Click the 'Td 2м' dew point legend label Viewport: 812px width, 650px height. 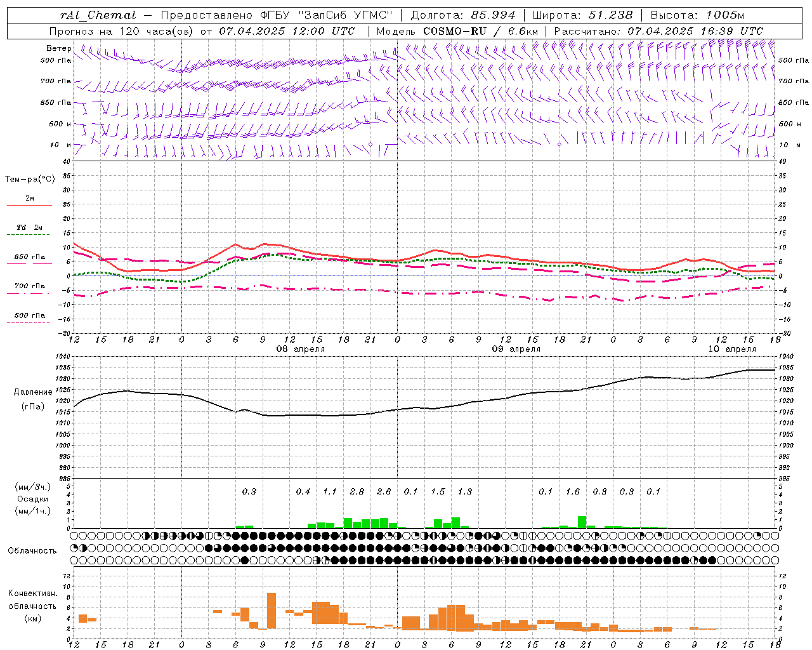pos(30,227)
